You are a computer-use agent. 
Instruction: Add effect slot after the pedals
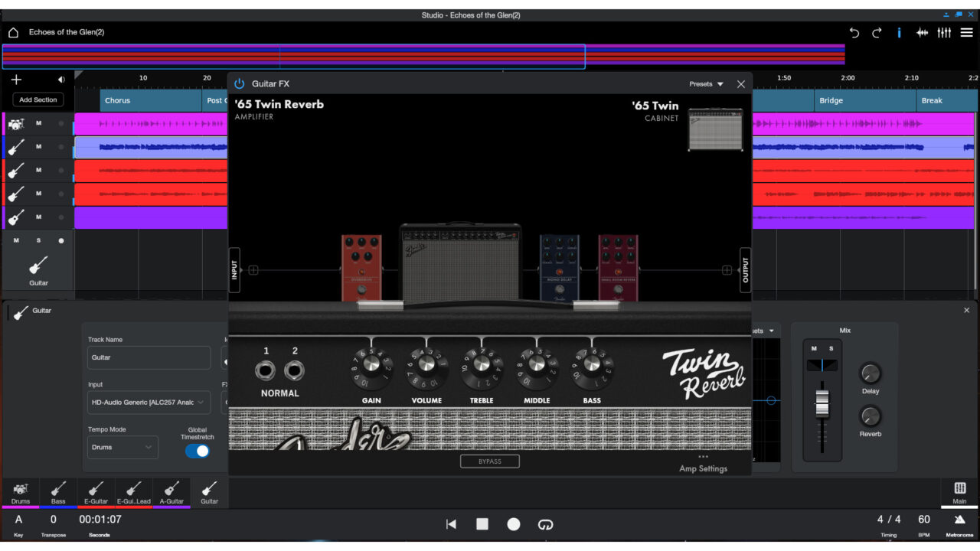(x=727, y=270)
